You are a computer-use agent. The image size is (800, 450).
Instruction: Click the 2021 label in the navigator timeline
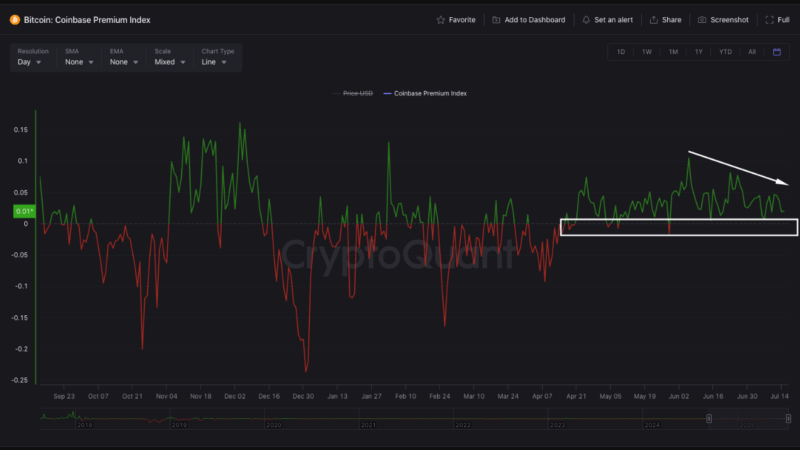tap(368, 425)
